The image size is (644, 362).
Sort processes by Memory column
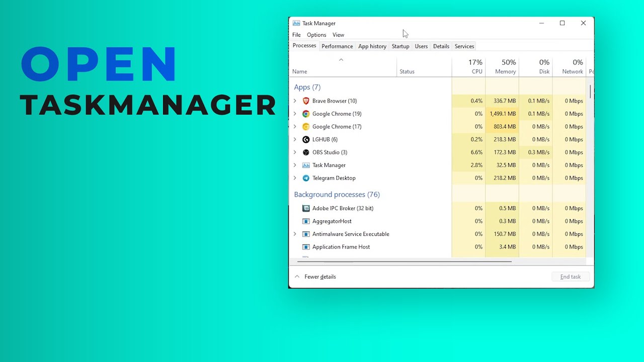click(502, 66)
